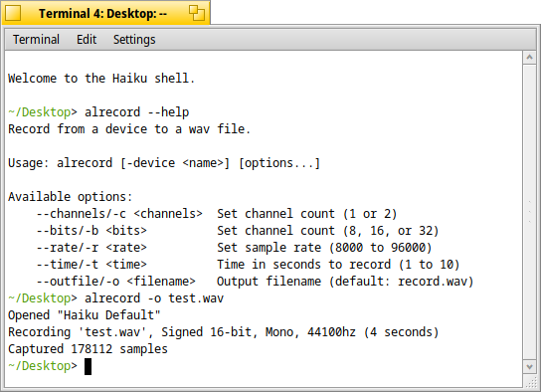
Task: Click the window resize corner grip
Action: [530, 381]
